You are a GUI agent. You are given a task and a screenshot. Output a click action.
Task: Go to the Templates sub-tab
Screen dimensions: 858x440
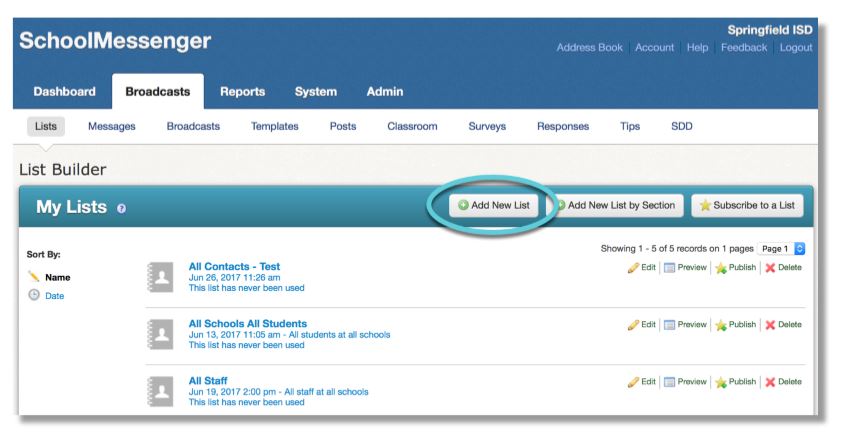(275, 126)
